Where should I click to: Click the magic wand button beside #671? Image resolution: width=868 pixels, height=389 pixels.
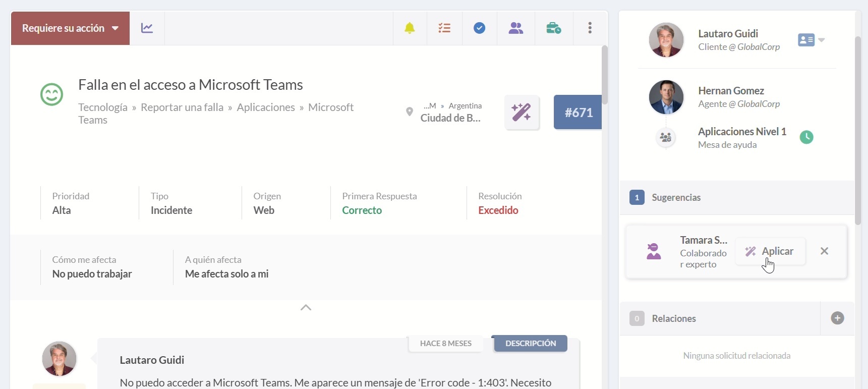click(522, 112)
